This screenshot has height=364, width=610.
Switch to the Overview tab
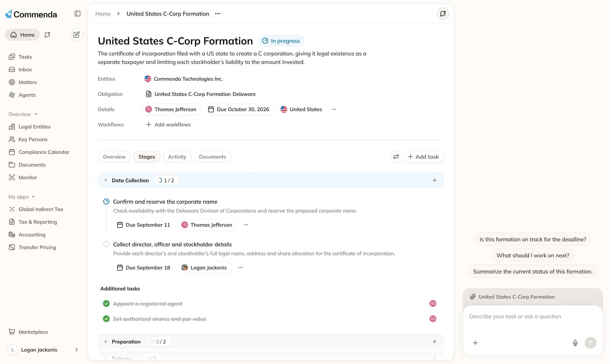pos(114,157)
